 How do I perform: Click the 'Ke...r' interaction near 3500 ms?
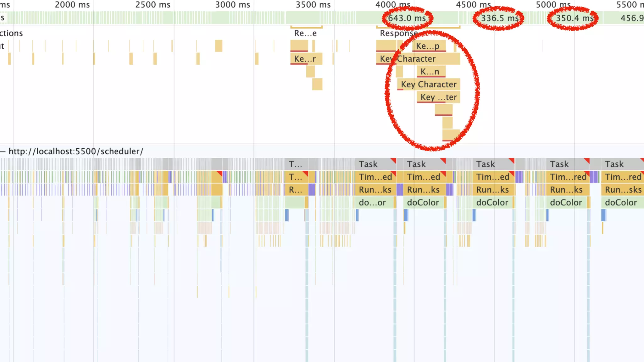tap(306, 59)
